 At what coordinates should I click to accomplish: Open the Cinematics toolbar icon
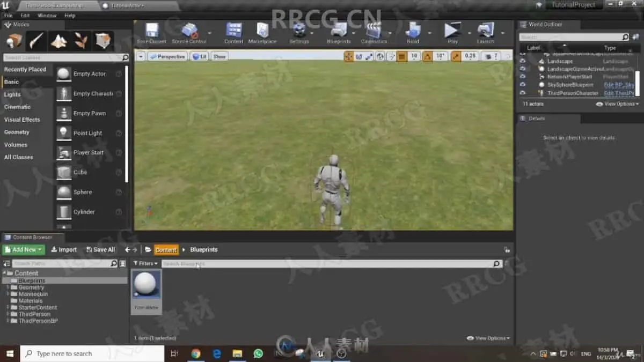374,33
